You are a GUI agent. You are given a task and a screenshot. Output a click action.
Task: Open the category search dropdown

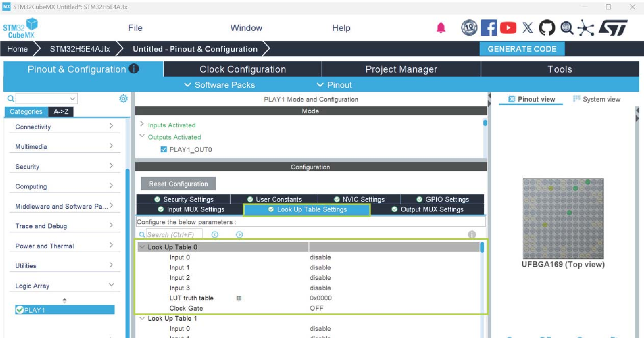point(73,98)
